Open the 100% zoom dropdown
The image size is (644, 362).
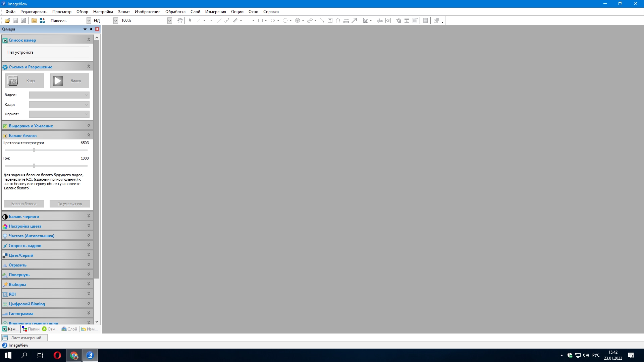pyautogui.click(x=169, y=20)
